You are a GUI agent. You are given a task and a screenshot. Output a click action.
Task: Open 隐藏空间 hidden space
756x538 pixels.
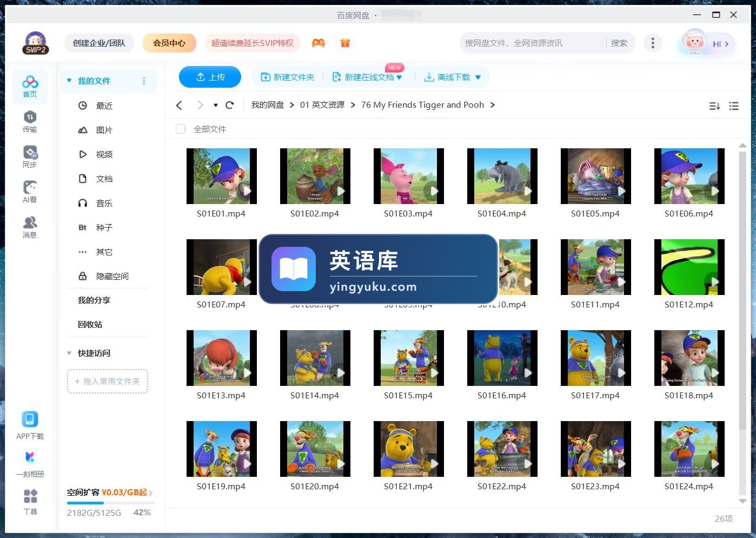tap(112, 276)
